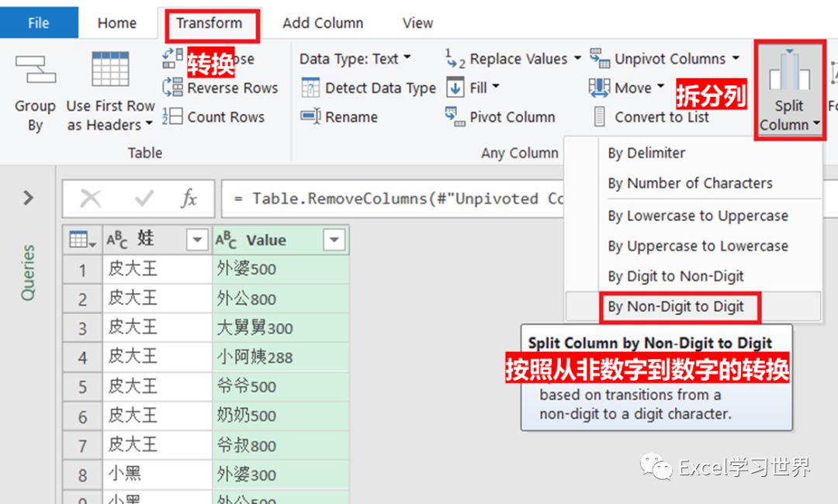Click ABC type icon of 娃 column
838x504 pixels.
[x=117, y=240]
